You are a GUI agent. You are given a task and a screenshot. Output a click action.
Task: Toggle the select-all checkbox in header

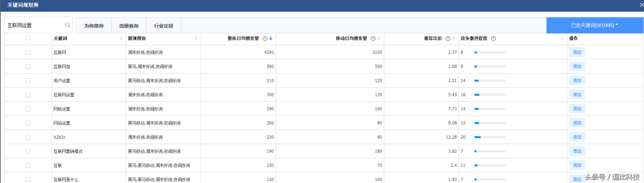(28, 38)
